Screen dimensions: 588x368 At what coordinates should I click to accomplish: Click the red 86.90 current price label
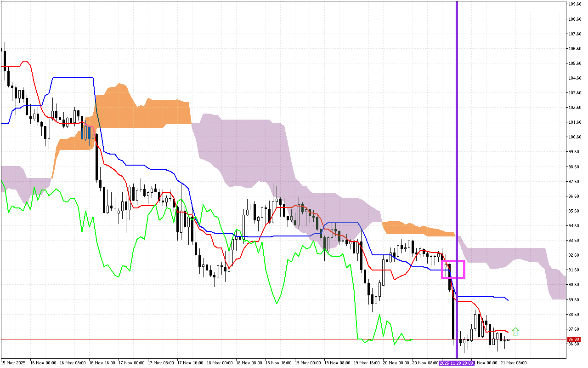click(572, 339)
